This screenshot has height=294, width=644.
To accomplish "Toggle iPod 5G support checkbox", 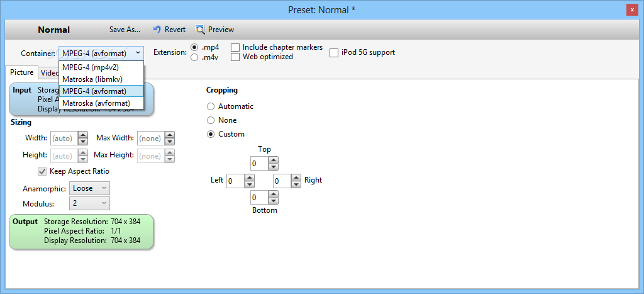I will 334,53.
